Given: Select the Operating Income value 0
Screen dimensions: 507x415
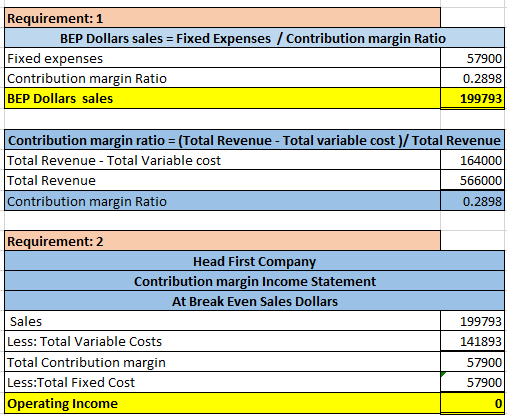Looking at the screenshot, I should click(472, 403).
